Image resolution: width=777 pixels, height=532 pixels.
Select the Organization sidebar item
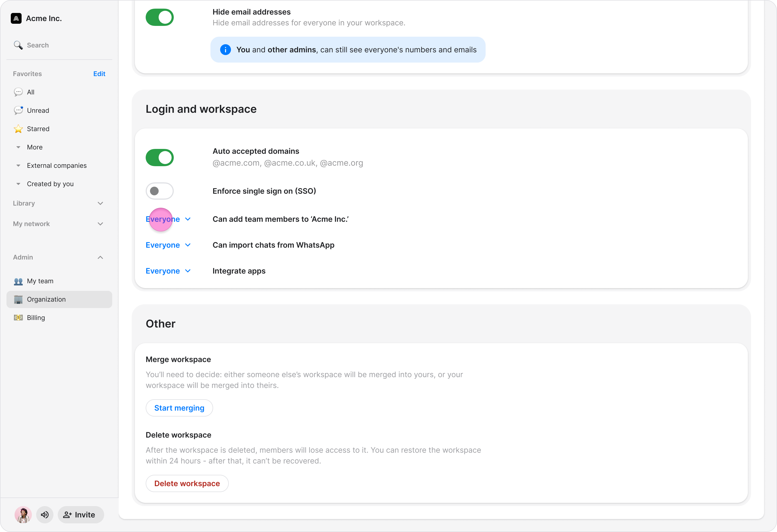click(46, 299)
